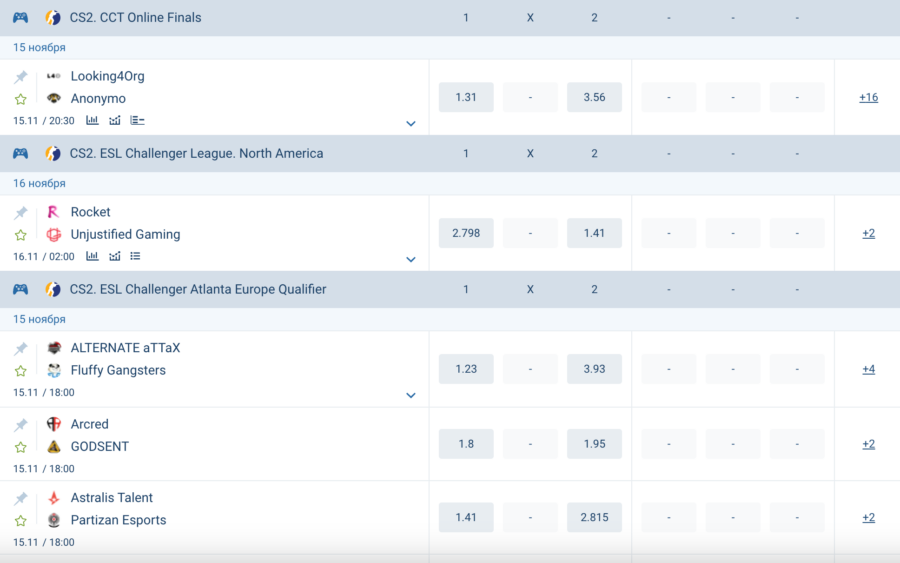Pin the Looking4Org vs Anonymo match
Viewport: 900px width, 563px height.
(20, 77)
